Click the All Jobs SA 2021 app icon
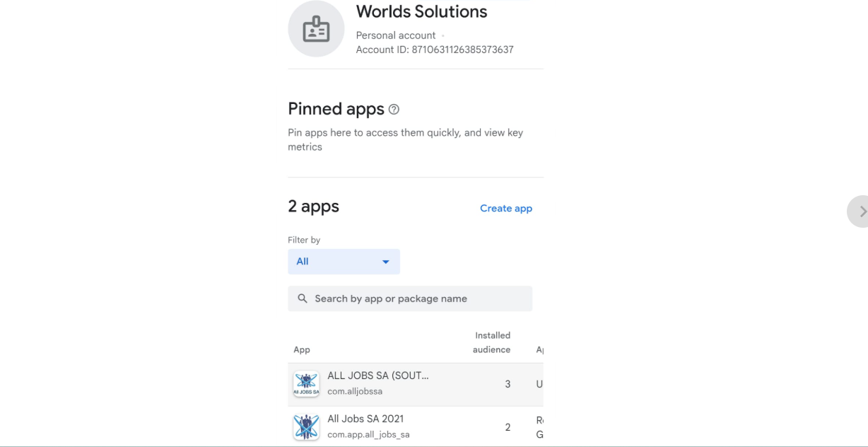 306,426
